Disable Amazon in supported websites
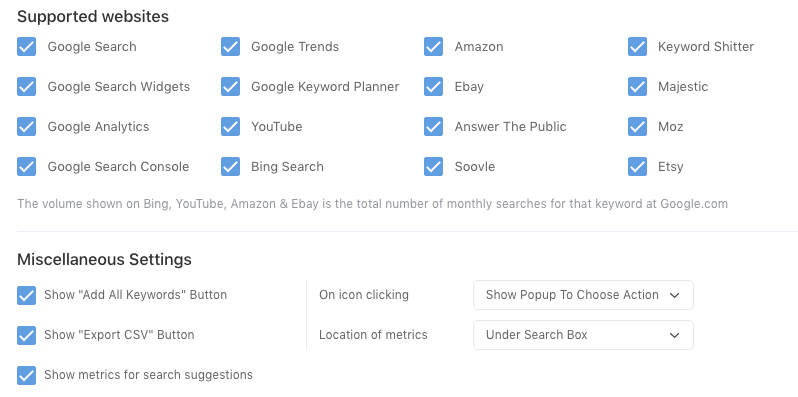Image resolution: width=798 pixels, height=397 pixels. [x=433, y=46]
